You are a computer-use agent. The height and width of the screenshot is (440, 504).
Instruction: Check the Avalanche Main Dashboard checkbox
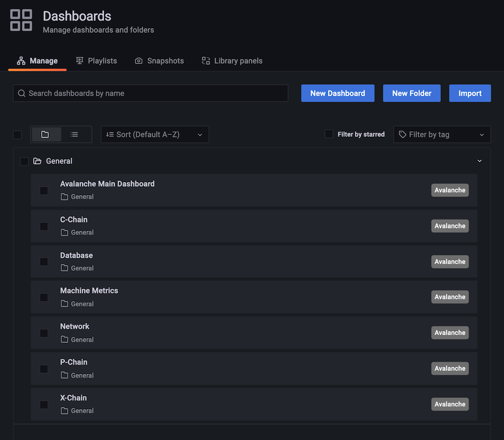(x=43, y=190)
